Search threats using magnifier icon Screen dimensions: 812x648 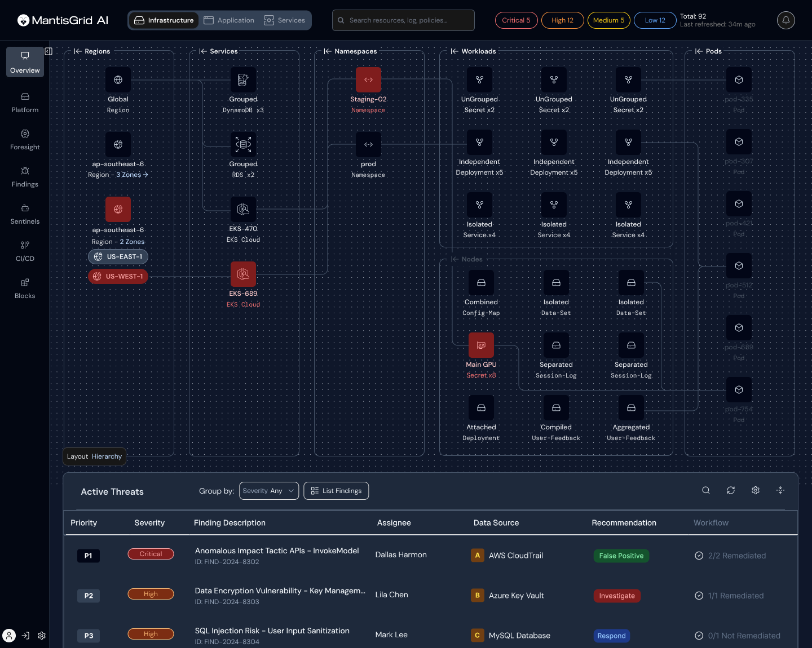pos(706,491)
